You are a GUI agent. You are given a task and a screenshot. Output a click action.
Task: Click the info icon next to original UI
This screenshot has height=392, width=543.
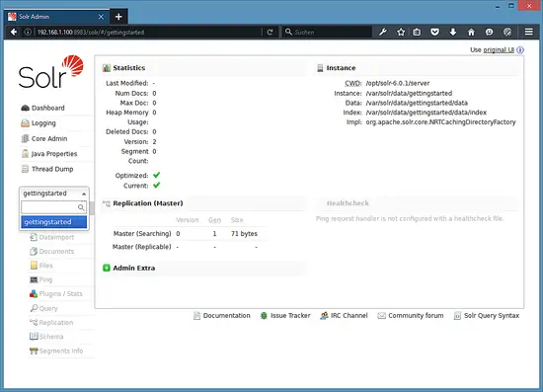pos(520,50)
